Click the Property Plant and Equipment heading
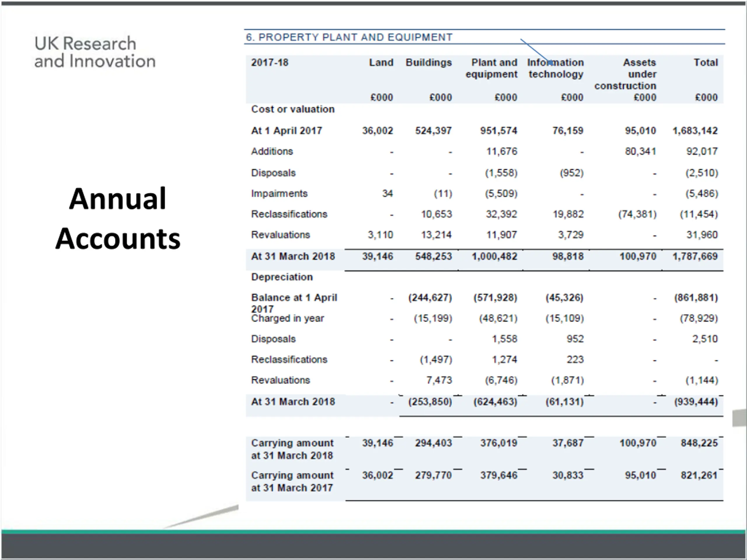This screenshot has width=747, height=560. tap(349, 37)
